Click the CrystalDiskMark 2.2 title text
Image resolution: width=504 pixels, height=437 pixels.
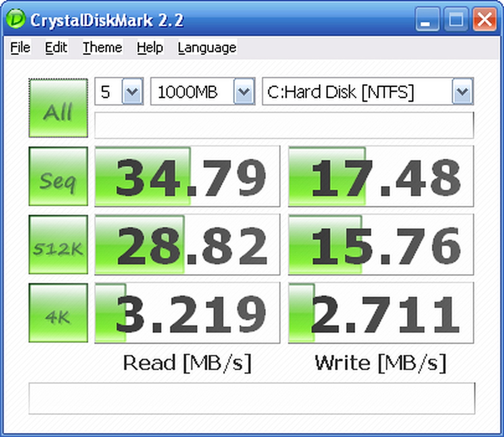point(107,20)
